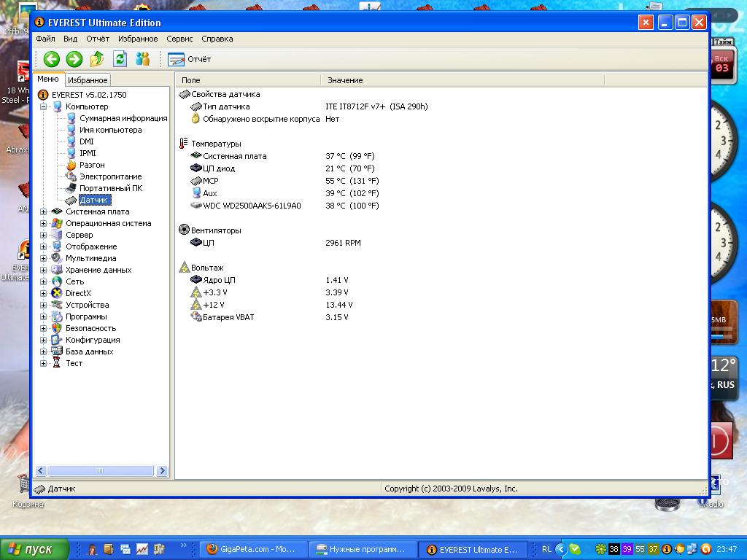Expand the Хранение данных node
This screenshot has height=560, width=747.
tap(44, 270)
